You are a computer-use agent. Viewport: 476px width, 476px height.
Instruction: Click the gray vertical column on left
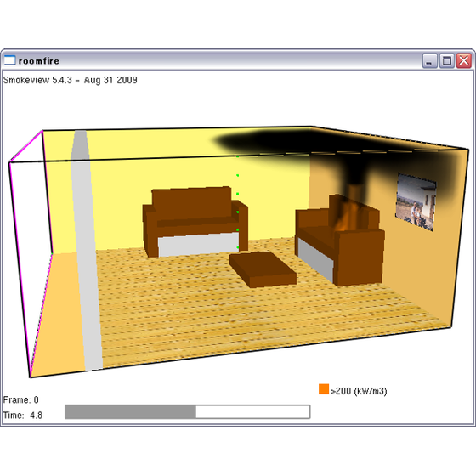click(86, 251)
